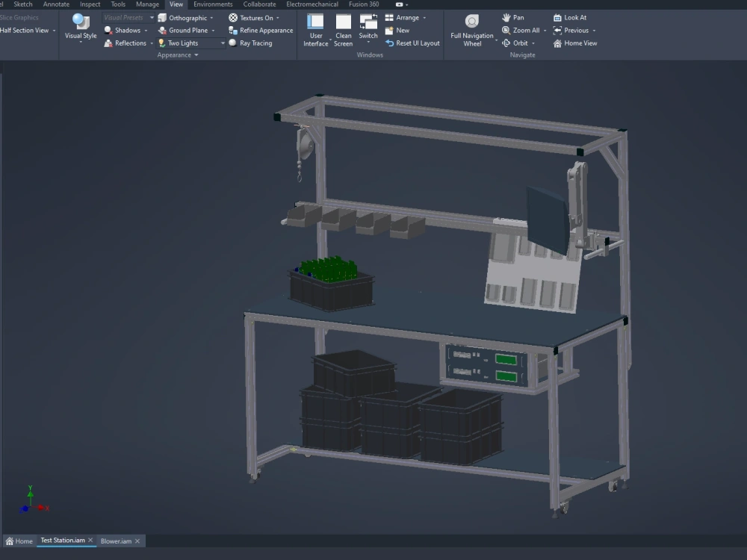Select the Orbit tool

coord(515,43)
